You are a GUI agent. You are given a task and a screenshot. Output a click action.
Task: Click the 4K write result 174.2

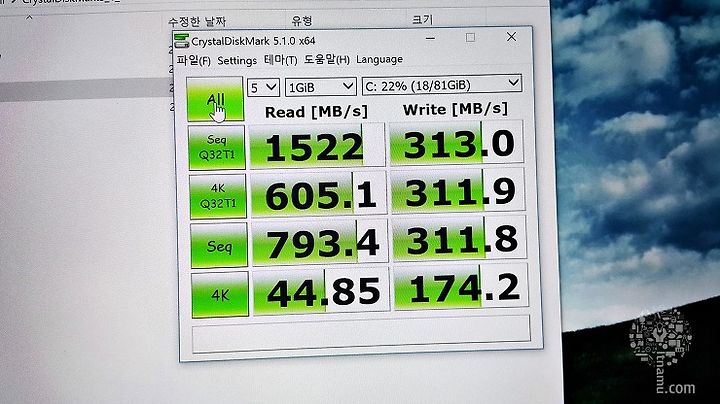pyautogui.click(x=461, y=288)
